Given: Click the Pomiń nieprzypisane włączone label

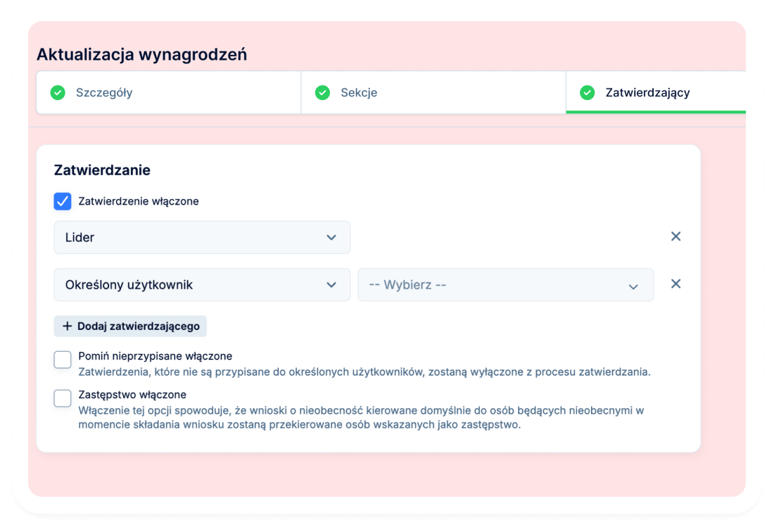Looking at the screenshot, I should point(156,356).
